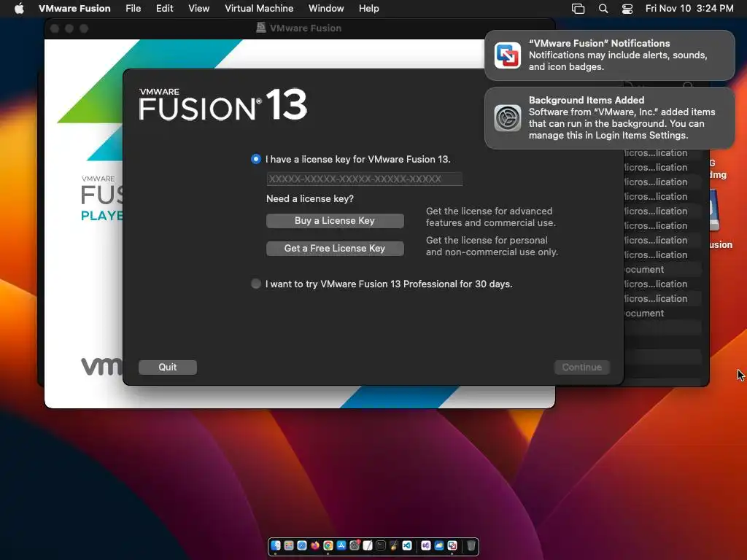Open the VMware Fusion application menu
Viewport: 747px width, 560px height.
click(74, 8)
